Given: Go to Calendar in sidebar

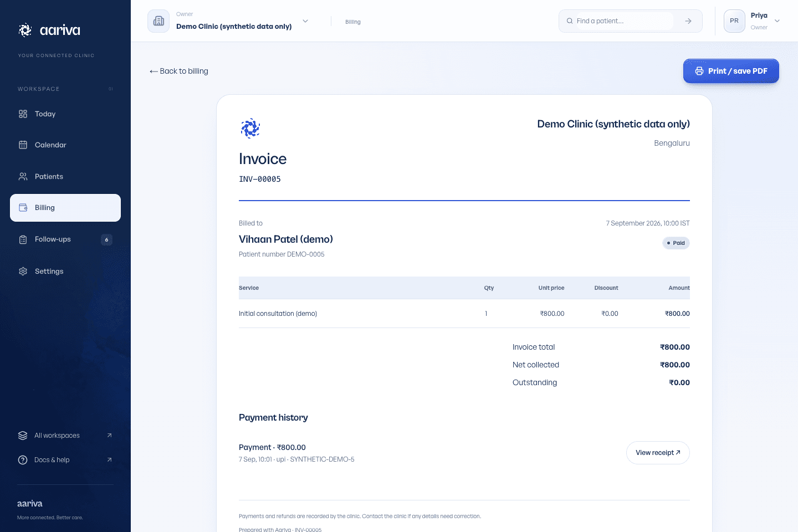Looking at the screenshot, I should pyautogui.click(x=65, y=145).
